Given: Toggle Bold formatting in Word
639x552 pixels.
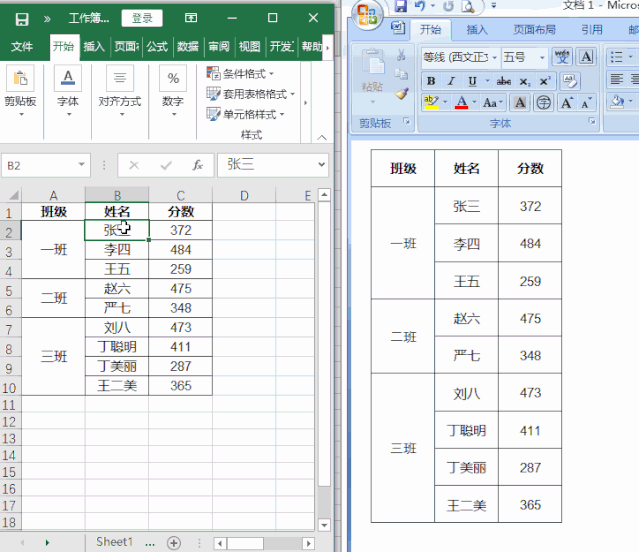Looking at the screenshot, I should 431,80.
